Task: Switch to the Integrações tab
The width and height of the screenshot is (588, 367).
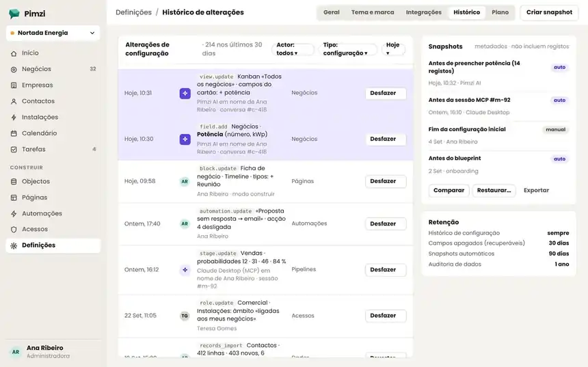Action: pos(424,12)
